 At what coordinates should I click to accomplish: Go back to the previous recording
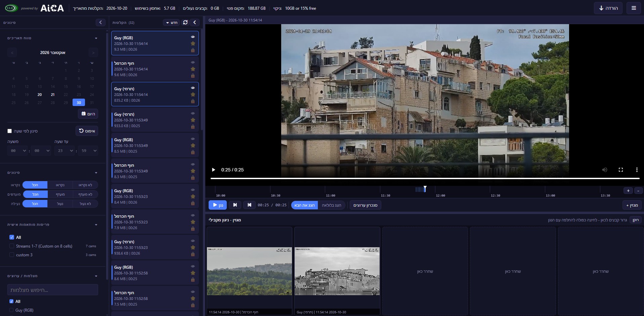click(x=249, y=205)
